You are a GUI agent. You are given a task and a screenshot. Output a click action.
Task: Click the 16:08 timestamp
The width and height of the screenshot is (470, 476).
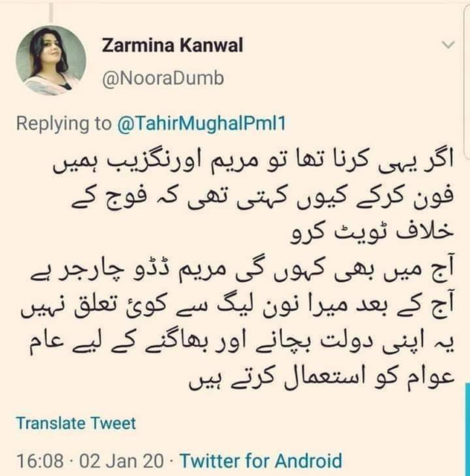(40, 460)
